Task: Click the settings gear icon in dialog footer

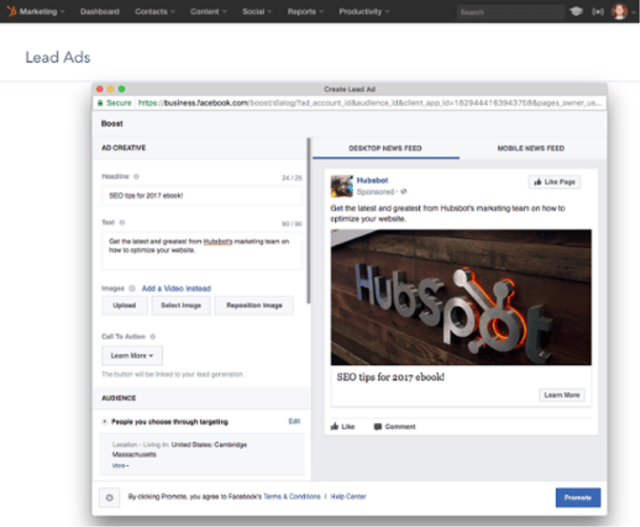Action: 108,497
